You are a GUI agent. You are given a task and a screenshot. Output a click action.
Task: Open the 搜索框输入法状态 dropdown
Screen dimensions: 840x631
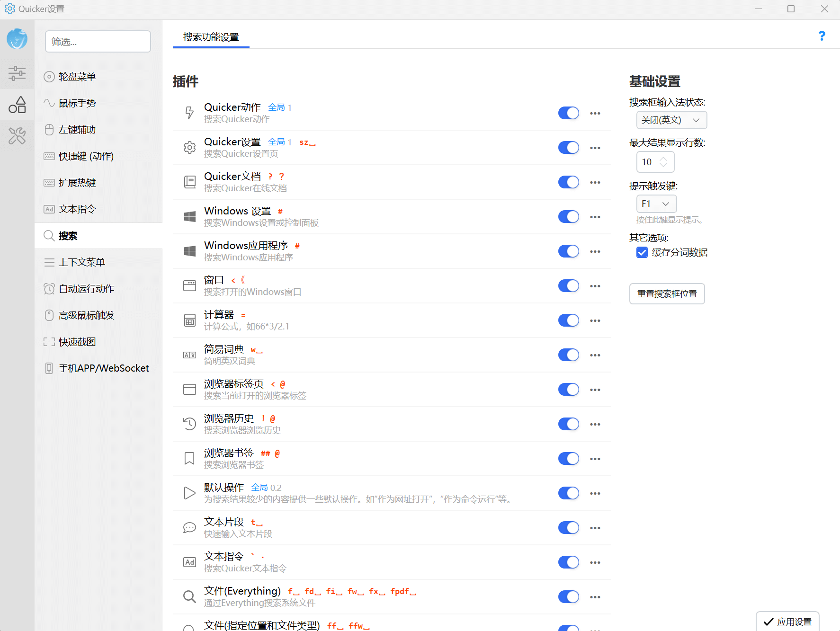[671, 120]
